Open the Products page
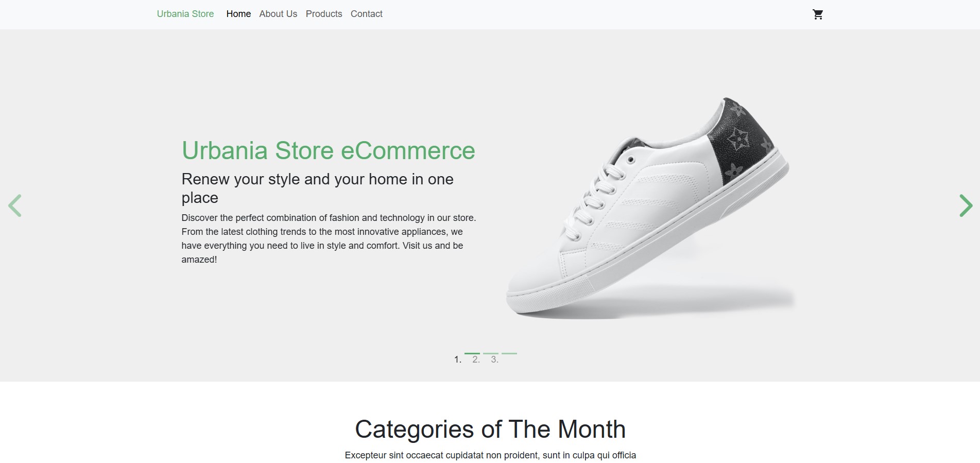This screenshot has width=980, height=463. [x=324, y=14]
